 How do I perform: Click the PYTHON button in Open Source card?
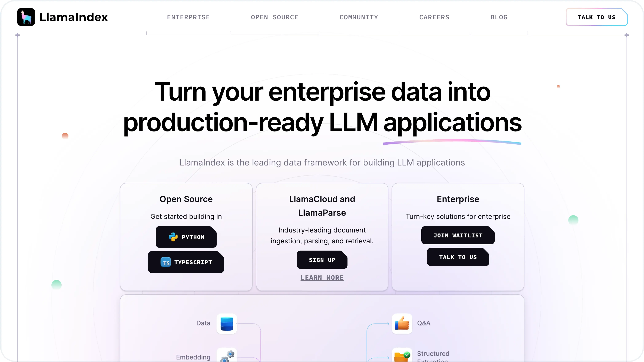tap(186, 237)
